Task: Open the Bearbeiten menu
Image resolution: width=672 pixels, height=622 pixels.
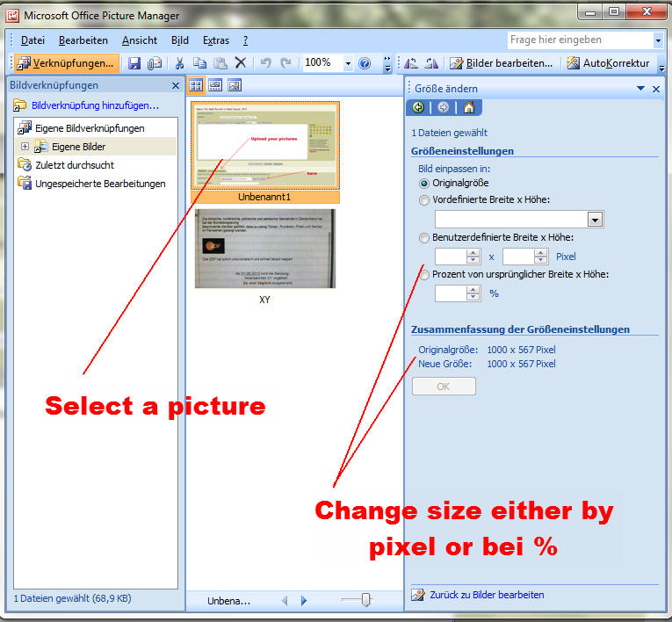Action: click(x=83, y=40)
